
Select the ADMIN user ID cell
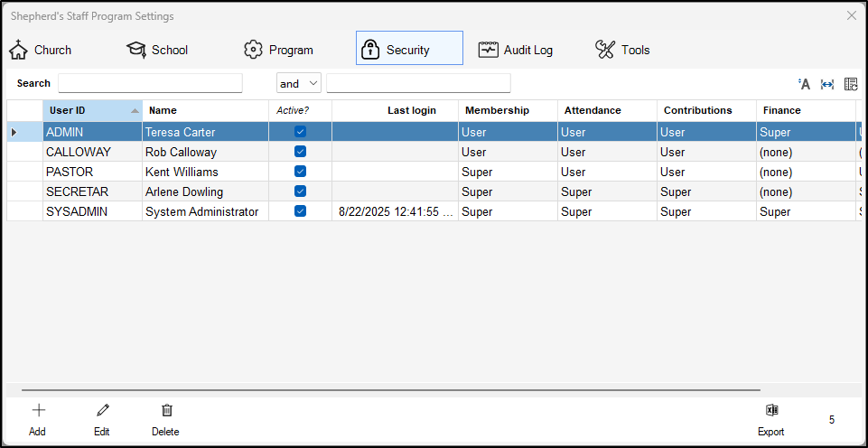pyautogui.click(x=92, y=132)
